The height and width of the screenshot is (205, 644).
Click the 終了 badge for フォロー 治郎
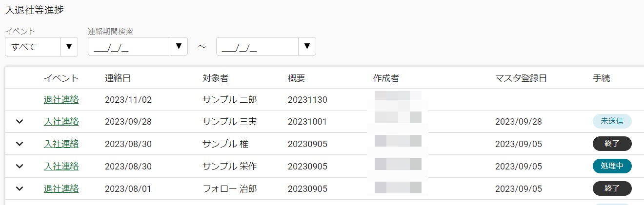(612, 188)
